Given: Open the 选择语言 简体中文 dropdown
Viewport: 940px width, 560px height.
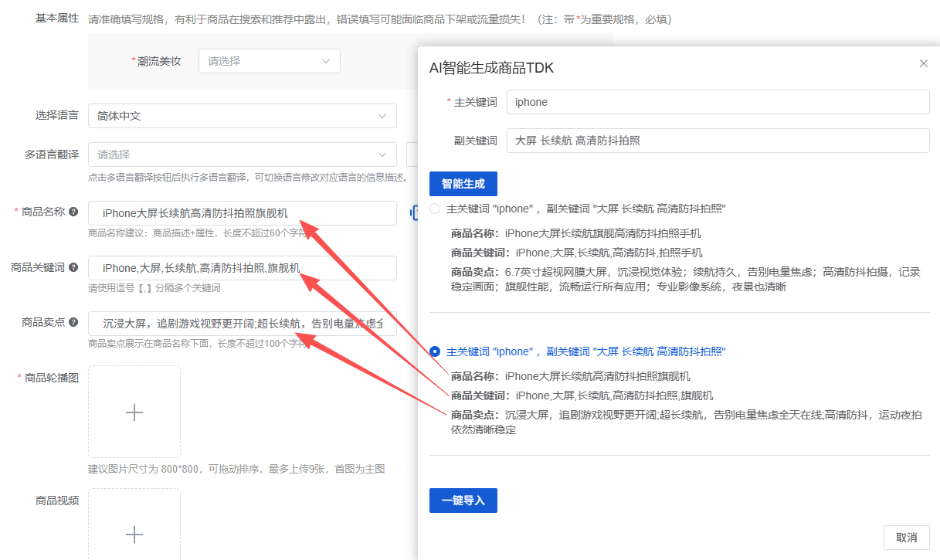Looking at the screenshot, I should [243, 116].
